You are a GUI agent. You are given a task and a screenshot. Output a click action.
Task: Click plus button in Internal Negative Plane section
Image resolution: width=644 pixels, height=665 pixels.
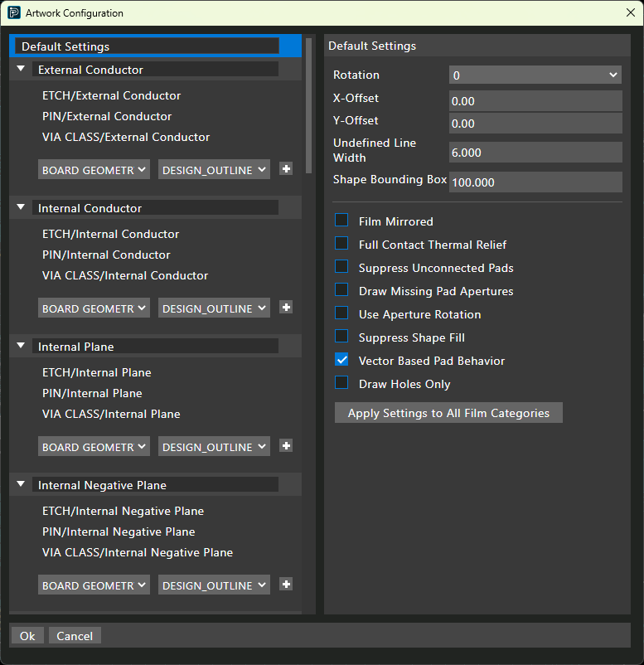(x=285, y=585)
